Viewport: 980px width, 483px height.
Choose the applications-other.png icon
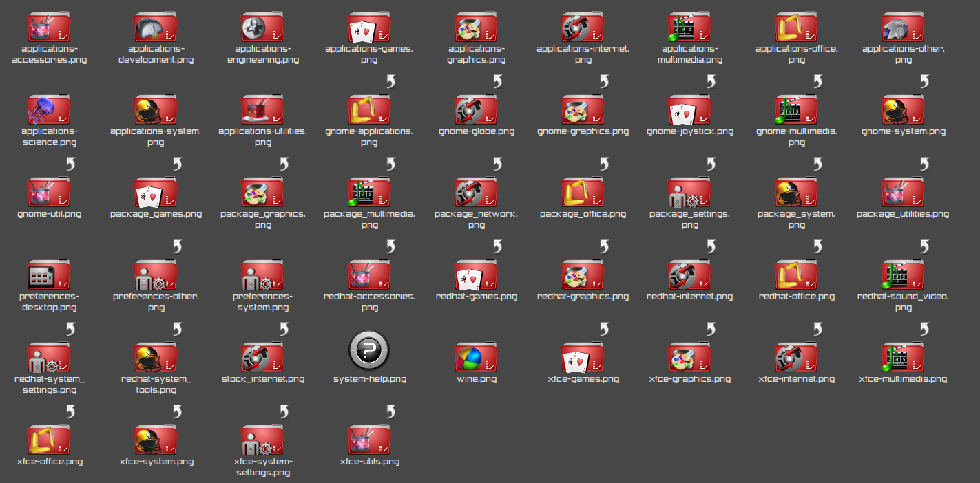[x=903, y=28]
